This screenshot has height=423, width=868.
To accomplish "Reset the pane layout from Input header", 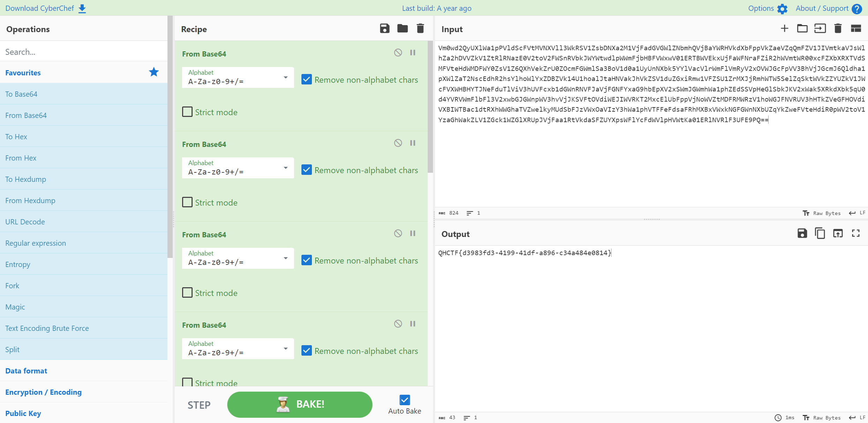I will tap(856, 29).
